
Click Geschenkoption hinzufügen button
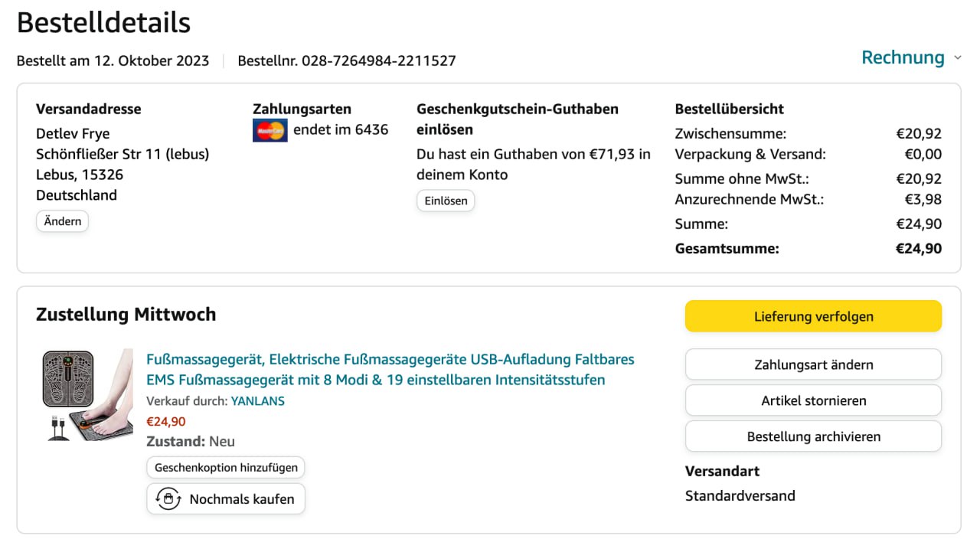[226, 467]
